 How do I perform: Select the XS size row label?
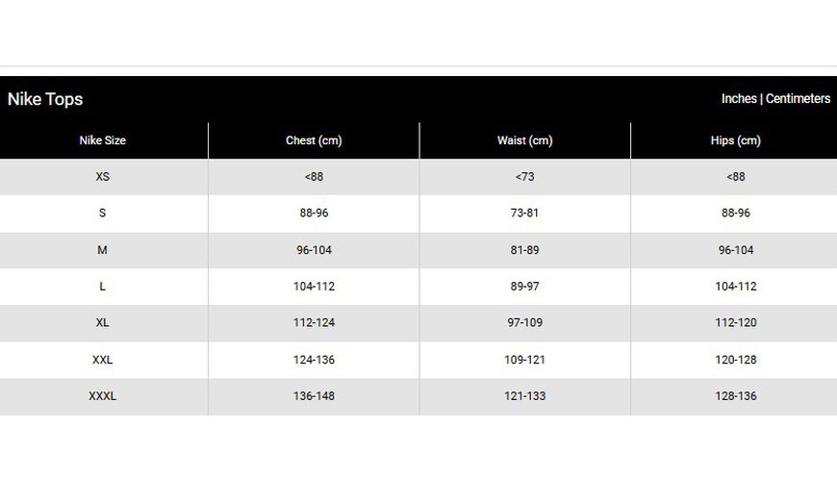(102, 177)
